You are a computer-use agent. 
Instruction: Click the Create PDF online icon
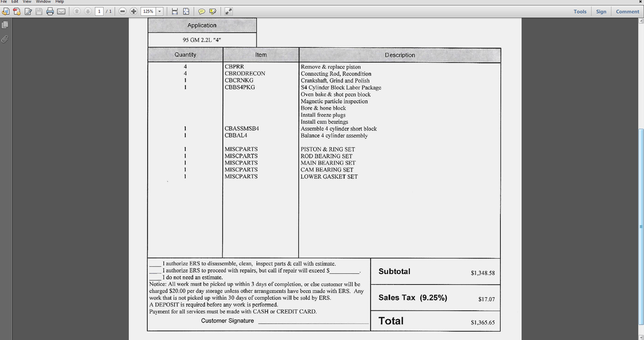pos(17,11)
